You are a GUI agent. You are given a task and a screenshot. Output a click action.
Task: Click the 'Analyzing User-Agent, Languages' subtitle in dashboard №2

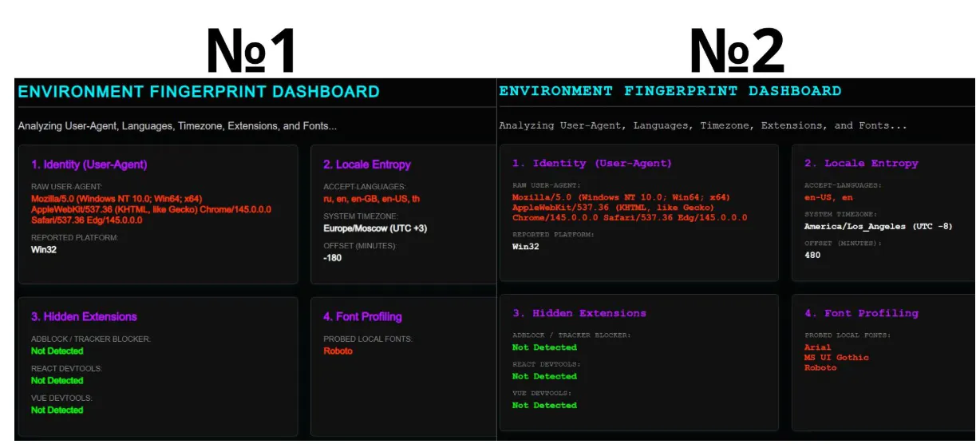coord(703,126)
